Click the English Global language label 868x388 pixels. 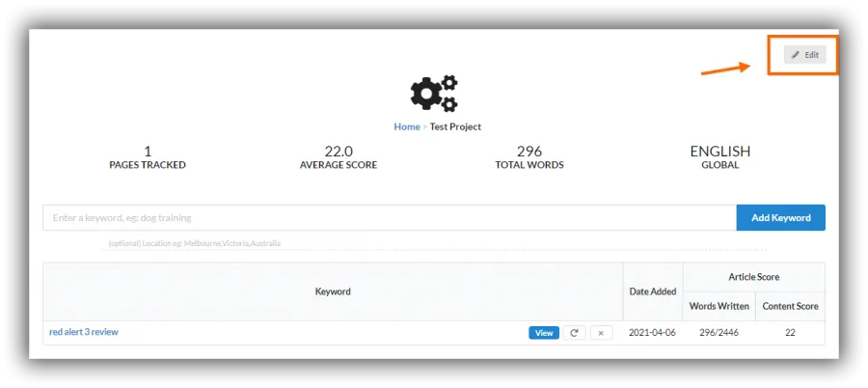tap(720, 157)
